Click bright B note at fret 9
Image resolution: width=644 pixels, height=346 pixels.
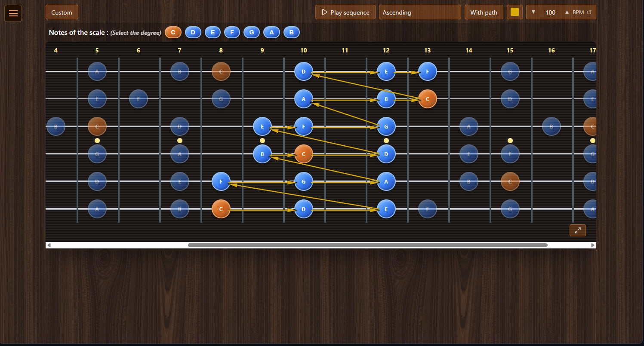coord(262,154)
